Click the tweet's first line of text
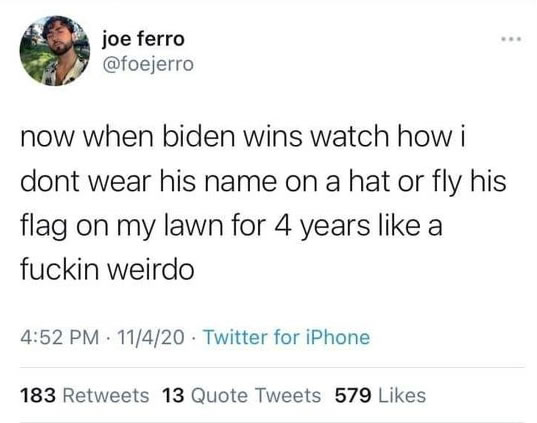This screenshot has height=423, width=537. [243, 137]
